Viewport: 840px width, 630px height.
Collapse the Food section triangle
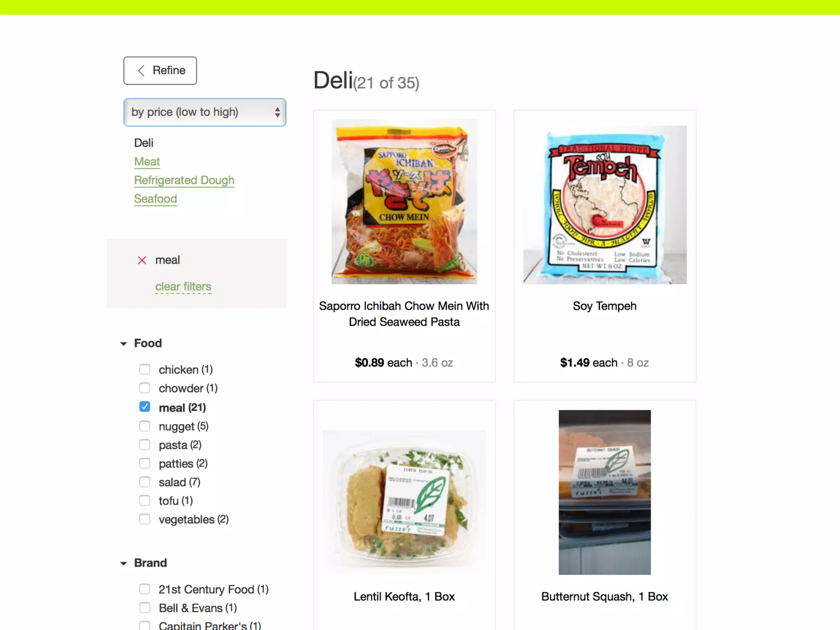(123, 344)
